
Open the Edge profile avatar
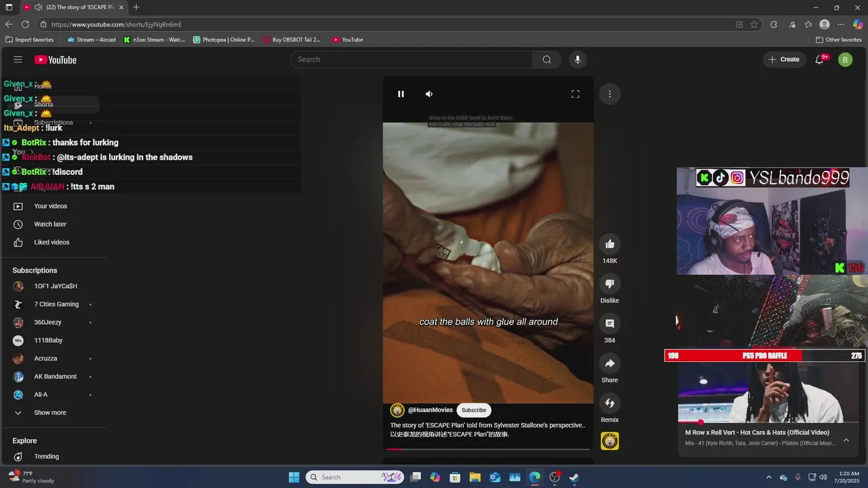pos(825,24)
